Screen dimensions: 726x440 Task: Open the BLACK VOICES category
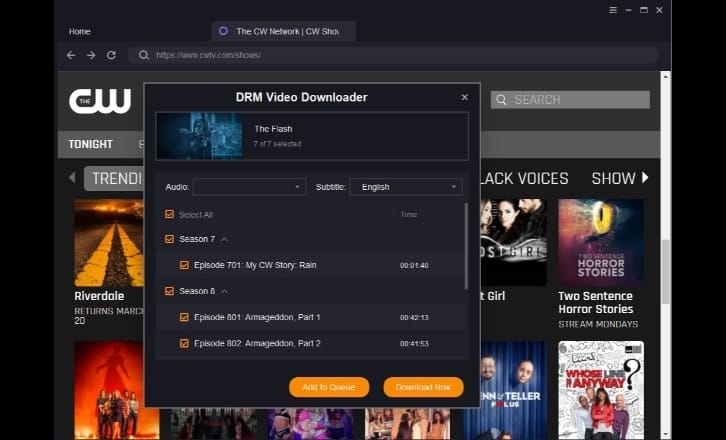524,178
